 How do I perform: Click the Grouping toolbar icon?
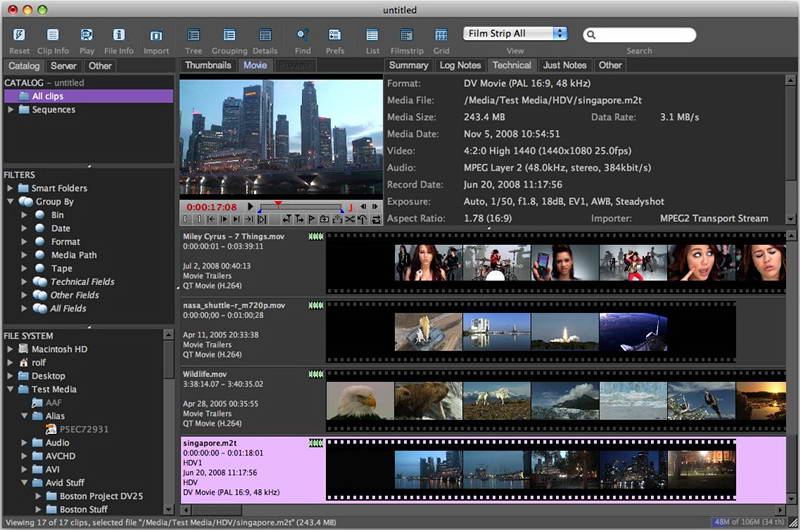229,36
